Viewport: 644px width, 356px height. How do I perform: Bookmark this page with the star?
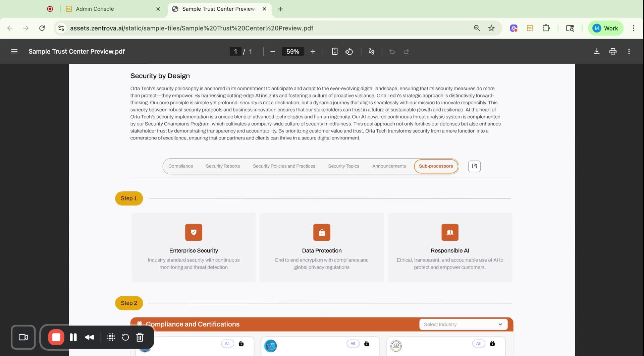pos(491,28)
